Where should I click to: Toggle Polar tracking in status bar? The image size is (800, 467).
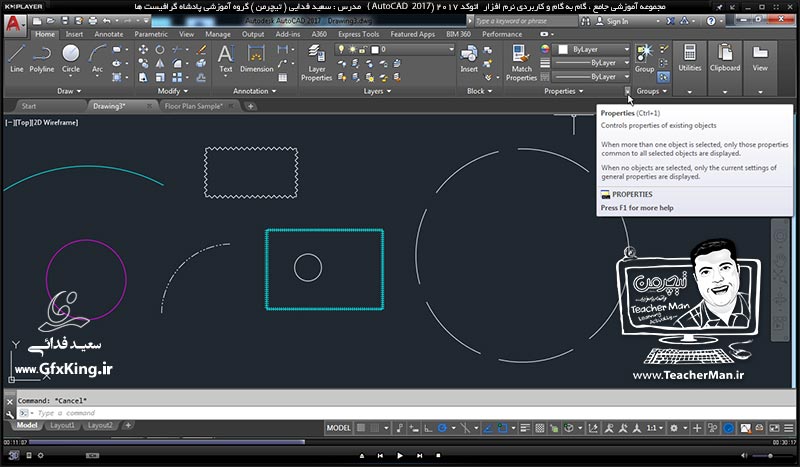[442, 428]
